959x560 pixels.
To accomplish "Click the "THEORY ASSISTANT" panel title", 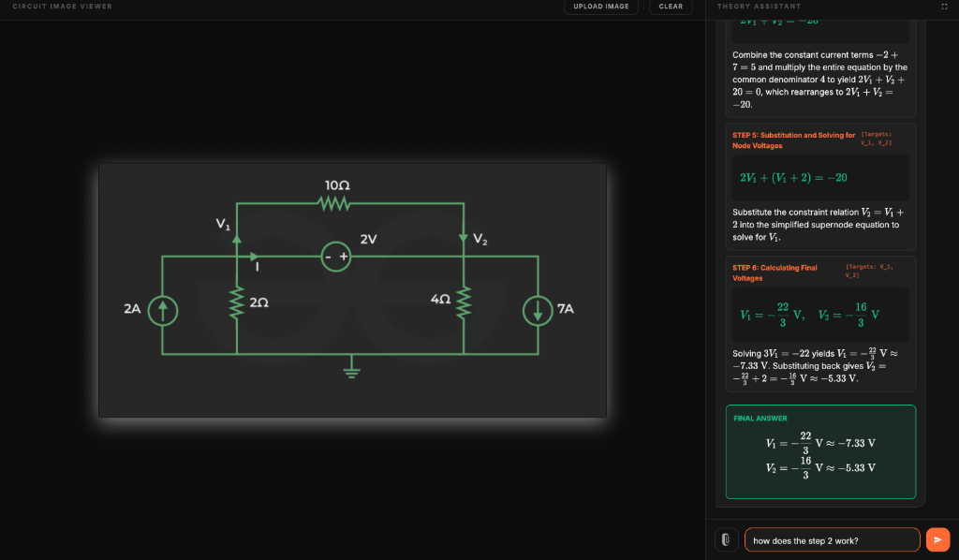I will (x=759, y=7).
